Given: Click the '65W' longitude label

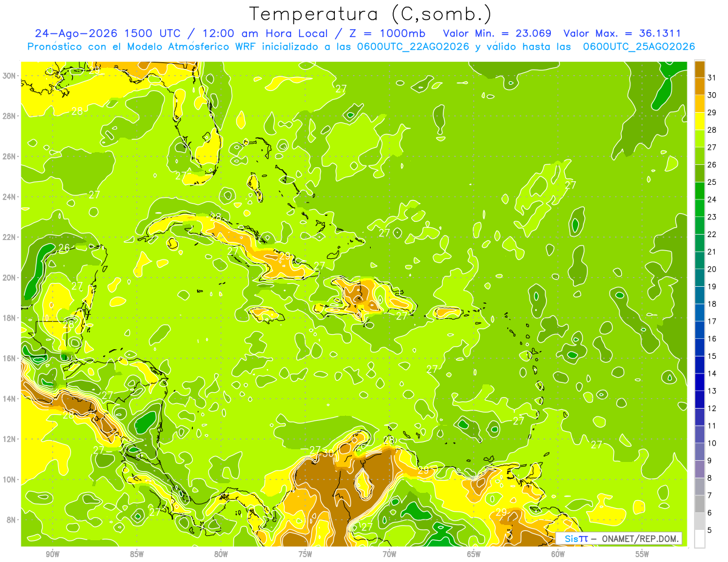Looking at the screenshot, I should (x=474, y=554).
